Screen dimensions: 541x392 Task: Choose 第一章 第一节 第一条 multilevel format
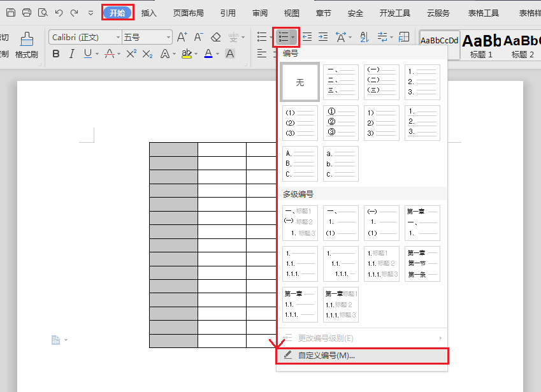pos(422,264)
